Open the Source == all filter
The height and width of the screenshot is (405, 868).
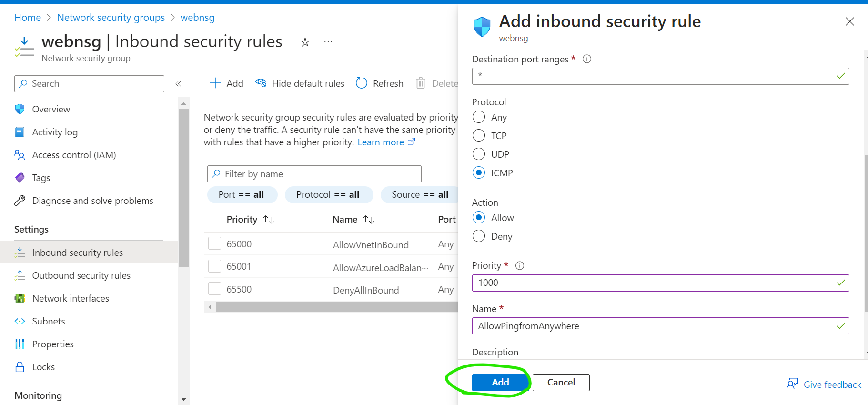419,194
